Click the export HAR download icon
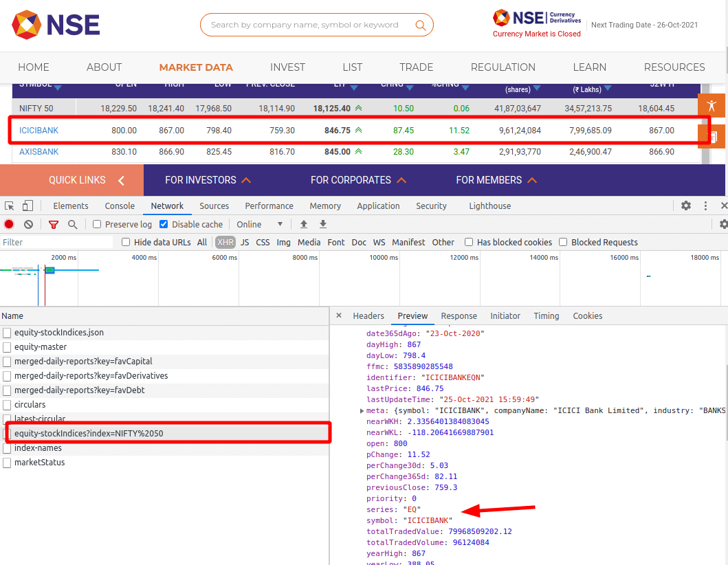Image resolution: width=728 pixels, height=565 pixels. click(323, 224)
